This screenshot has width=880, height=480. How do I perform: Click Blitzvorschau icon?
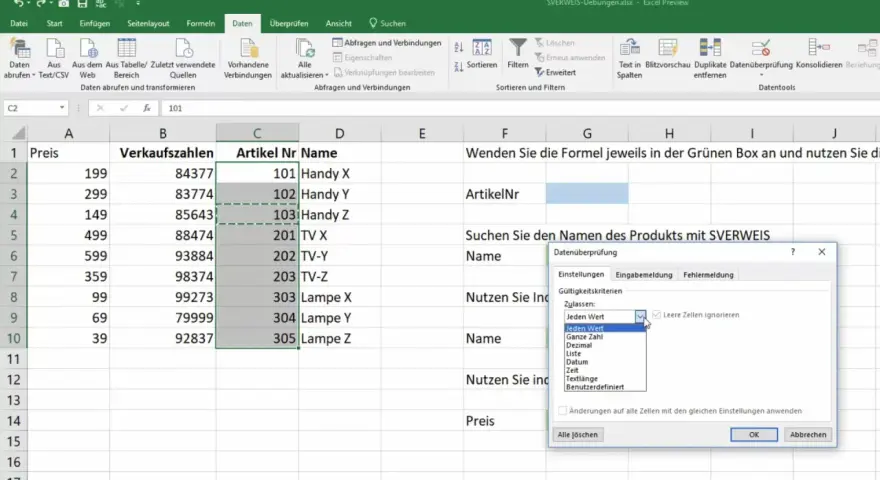667,49
